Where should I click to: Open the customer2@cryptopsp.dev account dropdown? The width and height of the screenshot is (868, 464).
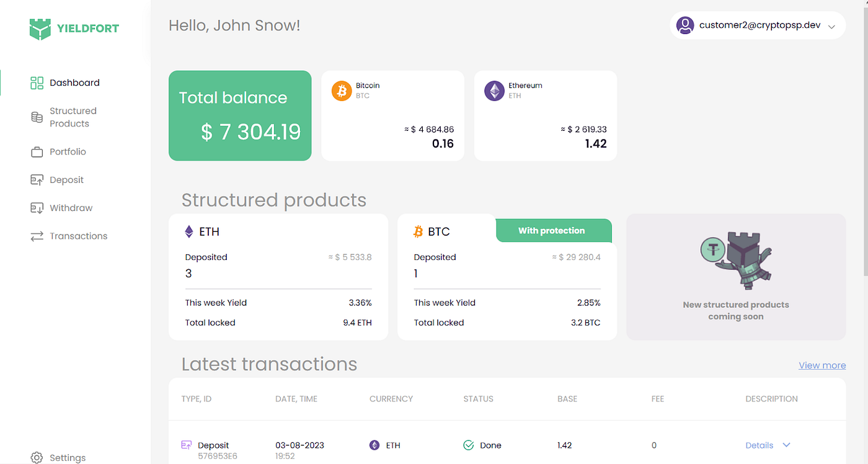(758, 25)
